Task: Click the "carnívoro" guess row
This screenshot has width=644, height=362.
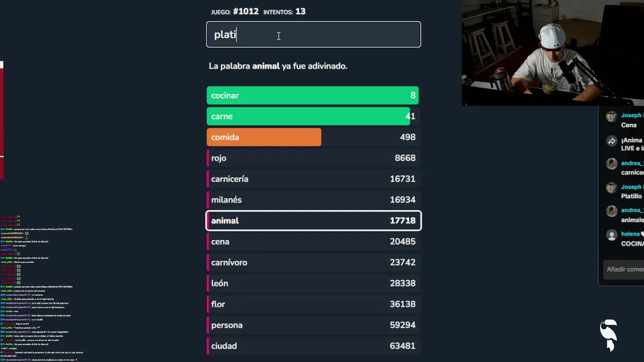Action: 312,262
